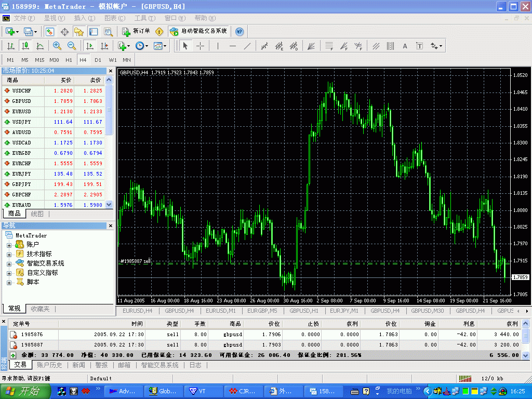Select the Fibonacci retracement tool
Screen dimensions: 532x399
[x=328, y=46]
